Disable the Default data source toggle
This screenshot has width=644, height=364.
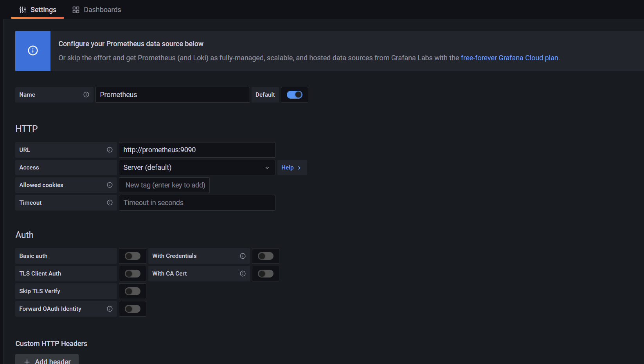[x=295, y=95]
